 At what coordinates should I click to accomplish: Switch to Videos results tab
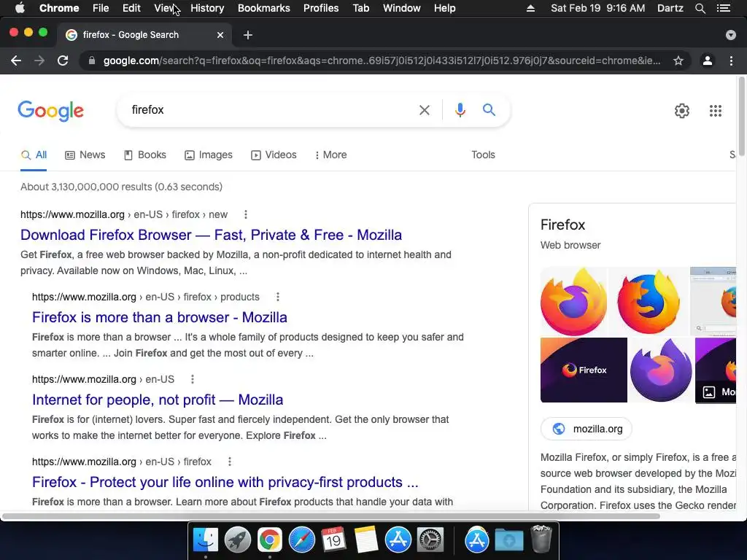tap(274, 155)
